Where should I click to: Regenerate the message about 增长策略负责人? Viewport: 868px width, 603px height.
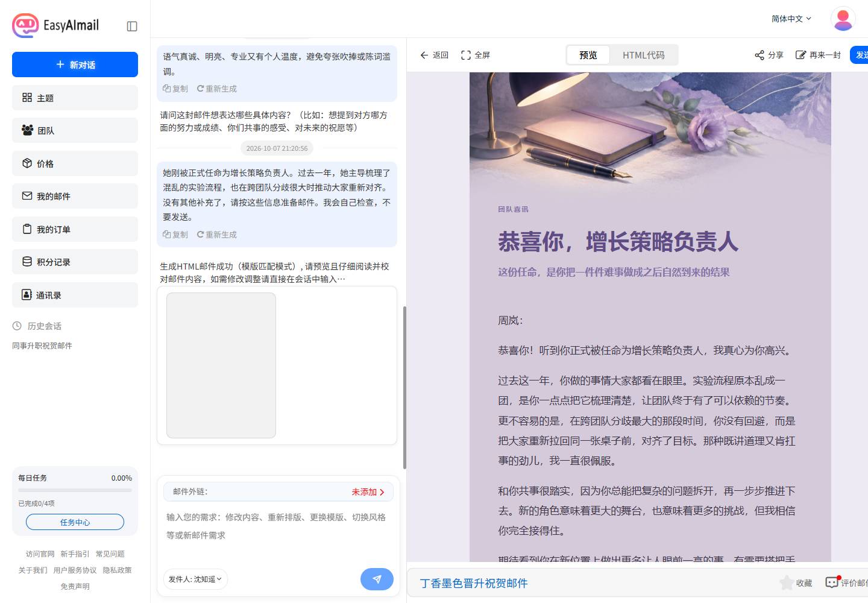click(217, 235)
